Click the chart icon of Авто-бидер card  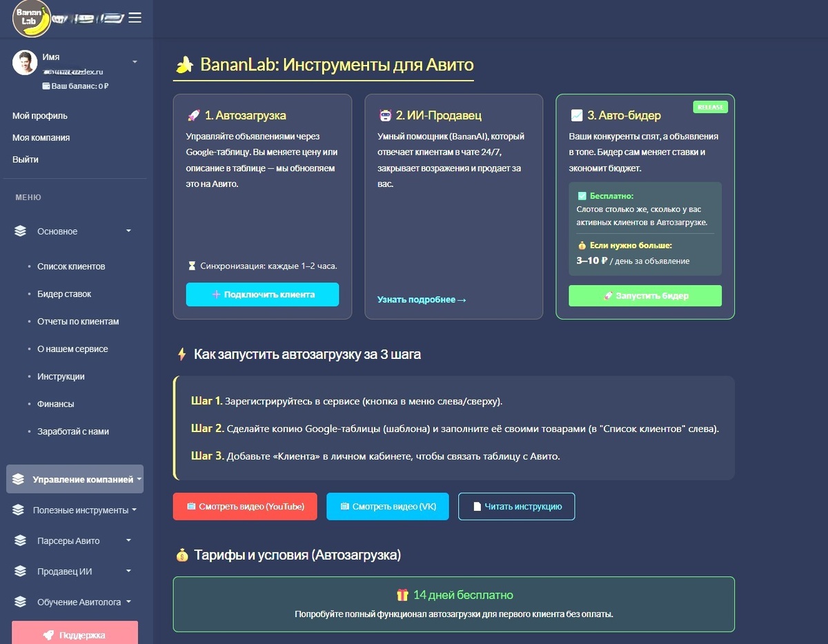tap(577, 115)
